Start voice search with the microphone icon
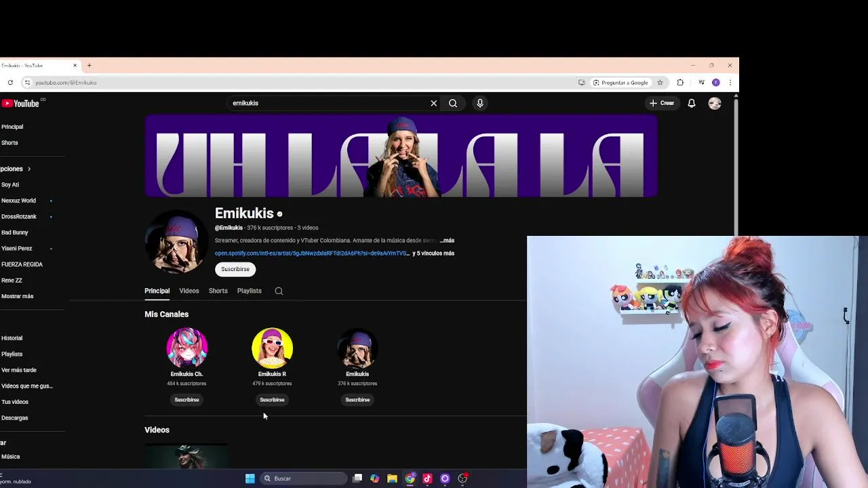868x488 pixels. tap(480, 103)
